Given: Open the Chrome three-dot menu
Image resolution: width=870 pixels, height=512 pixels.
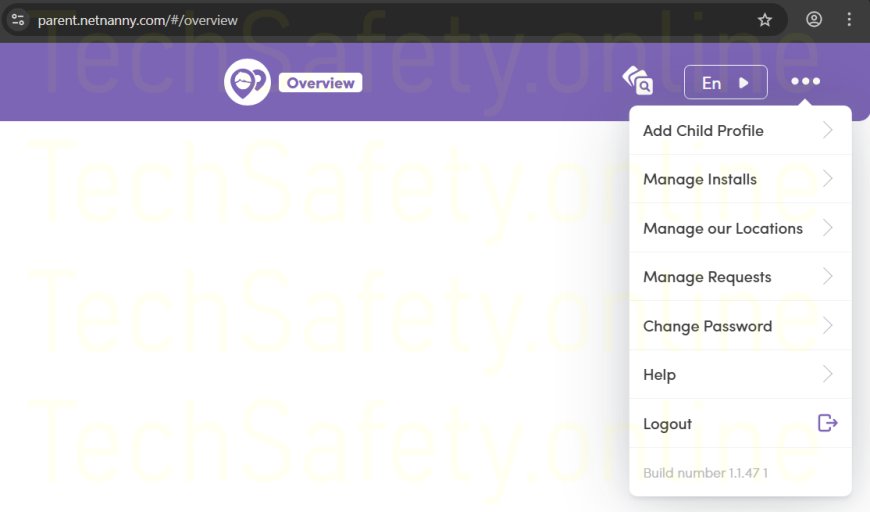Looking at the screenshot, I should pos(849,20).
